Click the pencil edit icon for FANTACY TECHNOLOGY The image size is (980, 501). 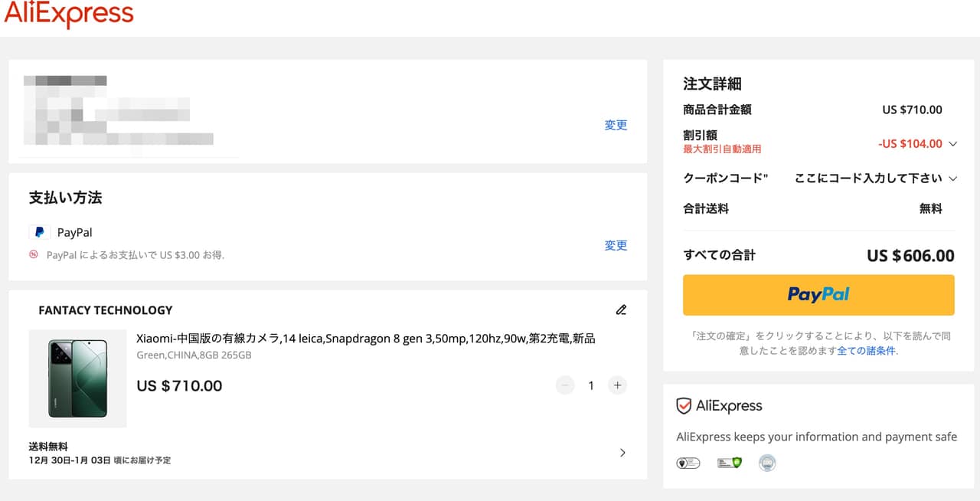[x=621, y=310]
